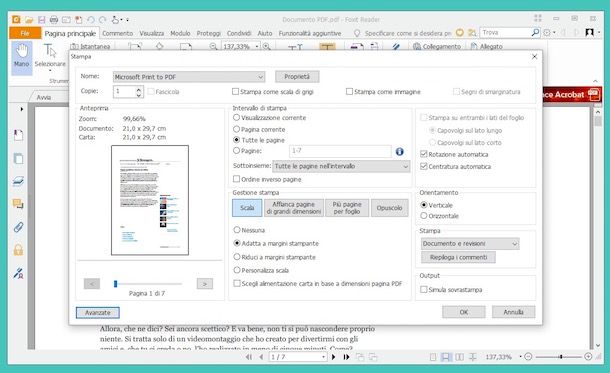Click the search magnifier in Trova box
610x373 pixels.
(535, 33)
